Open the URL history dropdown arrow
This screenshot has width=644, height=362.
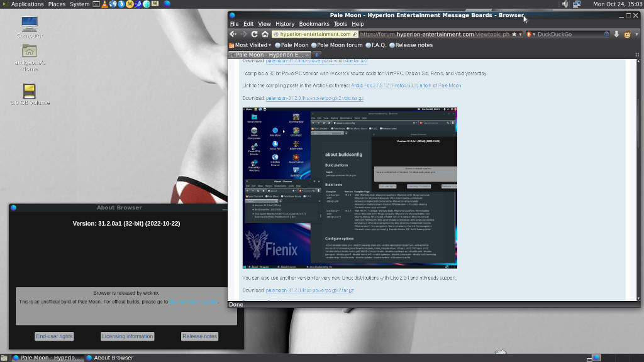coord(520,34)
